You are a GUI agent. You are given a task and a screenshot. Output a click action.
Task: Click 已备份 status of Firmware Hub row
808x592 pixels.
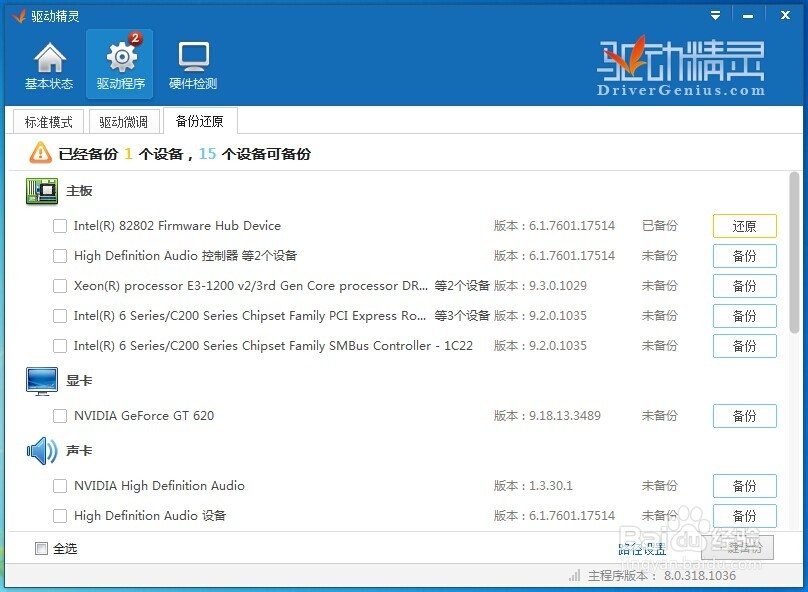click(x=660, y=226)
